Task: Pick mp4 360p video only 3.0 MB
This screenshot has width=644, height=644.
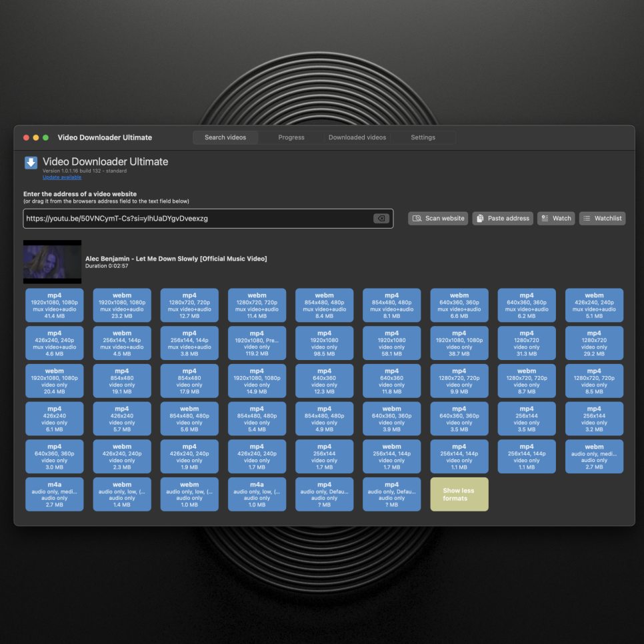Action: pos(55,456)
